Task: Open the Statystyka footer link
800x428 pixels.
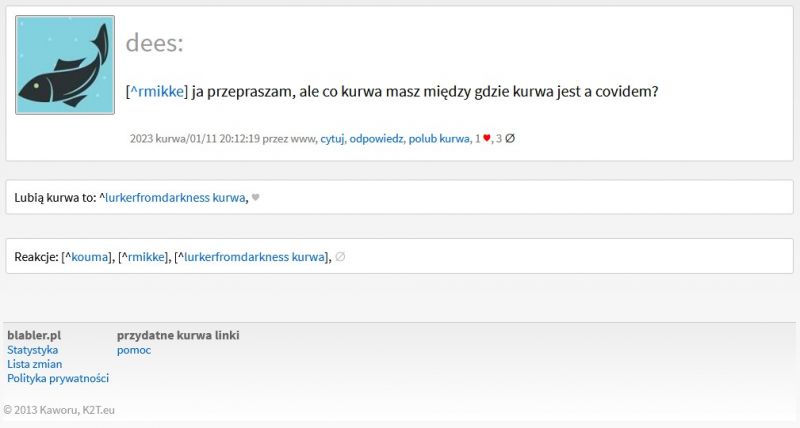Action: pyautogui.click(x=33, y=350)
